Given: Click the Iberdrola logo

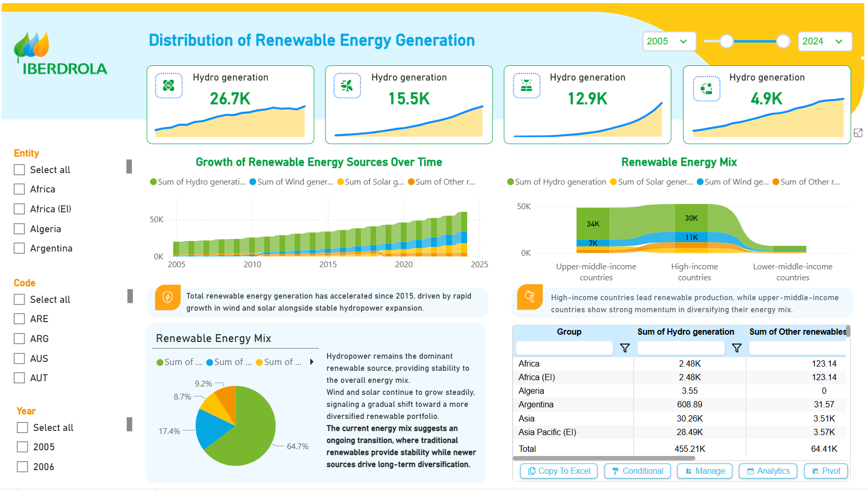Looking at the screenshot, I should pyautogui.click(x=61, y=53).
